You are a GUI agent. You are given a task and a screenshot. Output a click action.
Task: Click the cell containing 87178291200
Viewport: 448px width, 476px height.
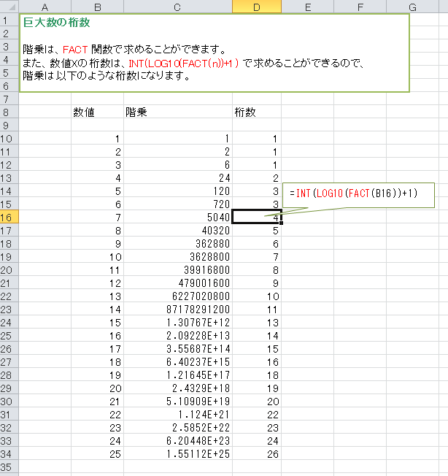(177, 309)
